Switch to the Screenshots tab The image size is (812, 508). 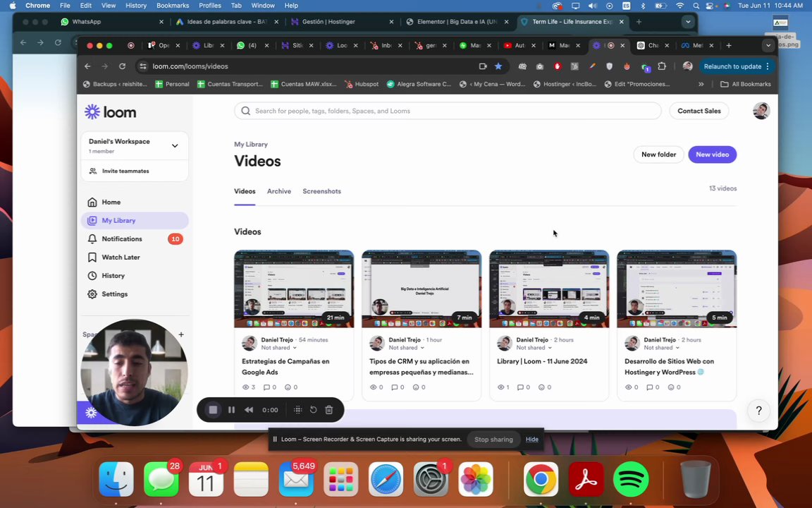pos(321,191)
